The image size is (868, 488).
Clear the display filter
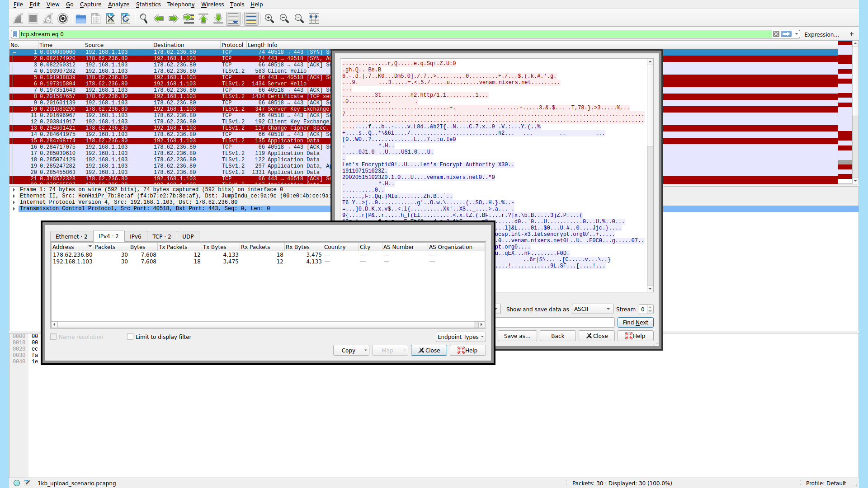point(776,34)
